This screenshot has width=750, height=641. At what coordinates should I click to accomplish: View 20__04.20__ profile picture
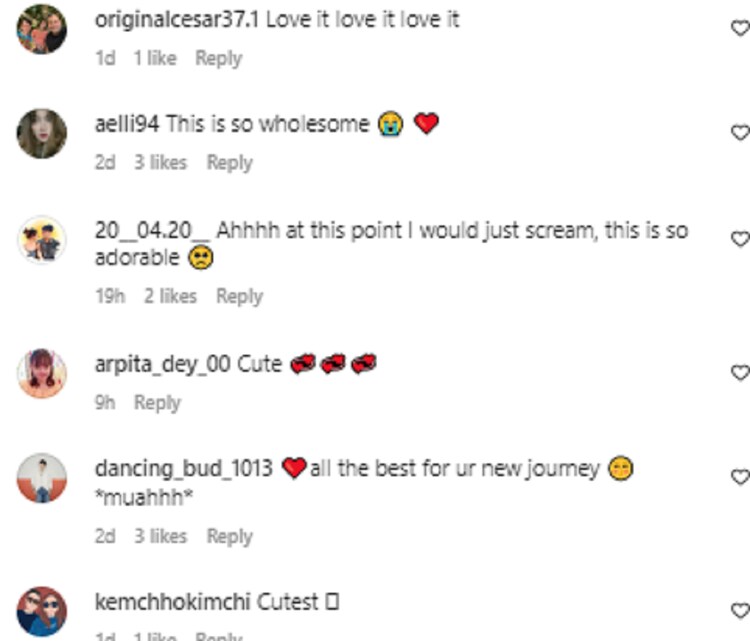(42, 240)
